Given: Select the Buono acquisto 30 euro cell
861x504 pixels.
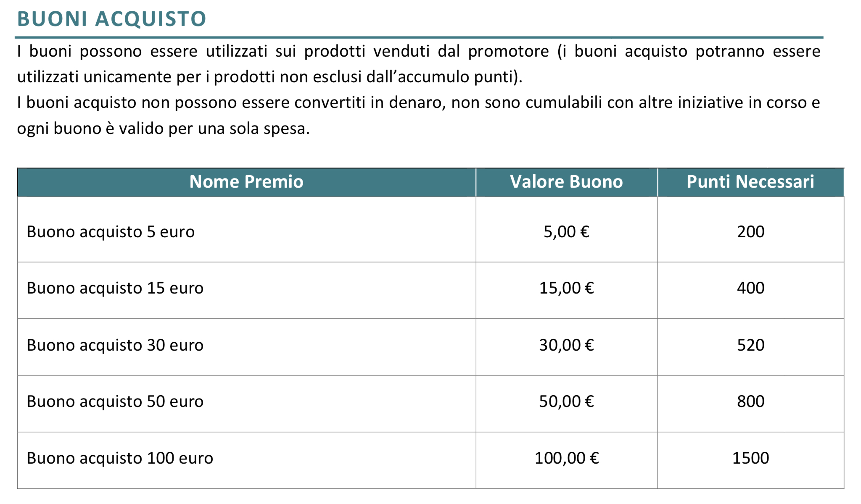Looking at the screenshot, I should [115, 345].
